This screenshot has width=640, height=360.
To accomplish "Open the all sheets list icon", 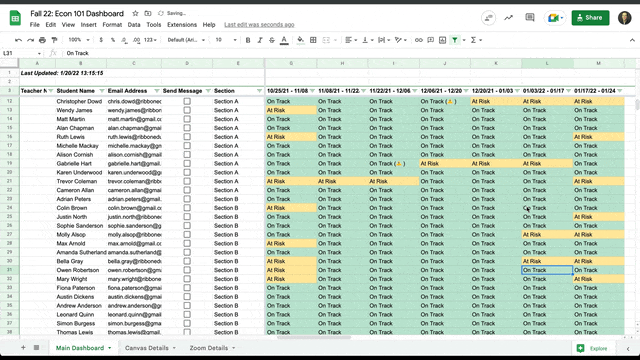I will 36,348.
